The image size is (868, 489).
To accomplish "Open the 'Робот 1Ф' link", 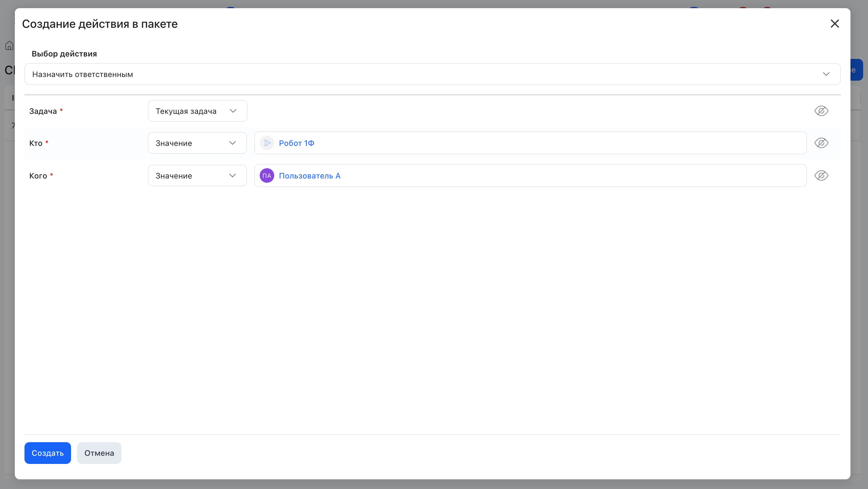I will click(297, 143).
